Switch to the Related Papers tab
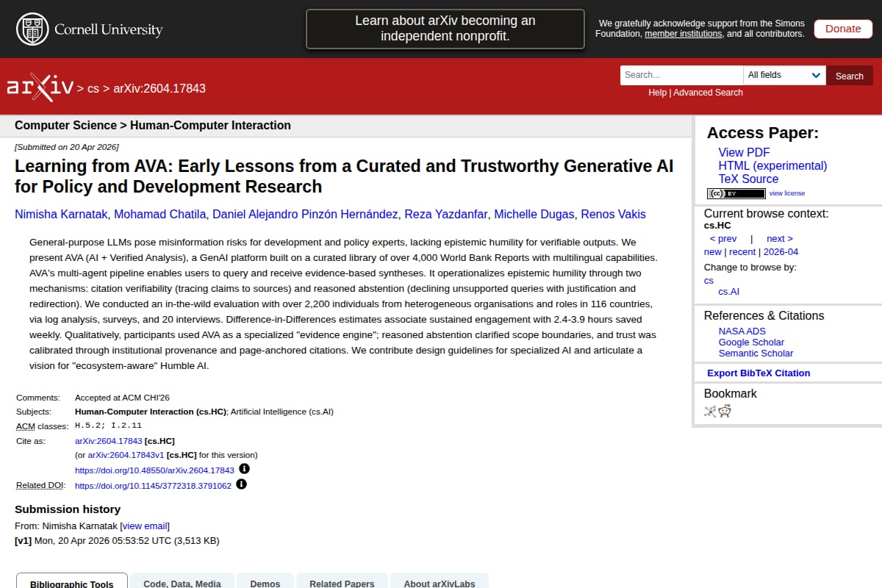 342,581
